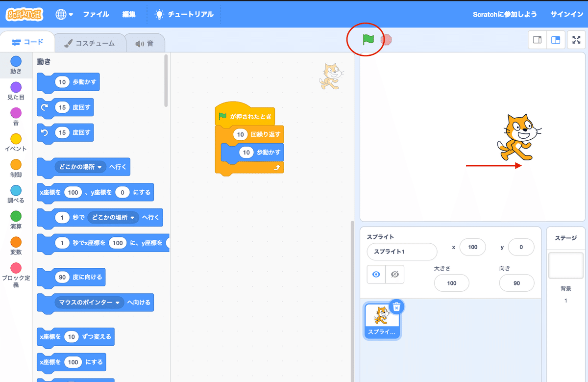The width and height of the screenshot is (588, 382).
Task: Stop the project with the red stop button
Action: [x=387, y=39]
